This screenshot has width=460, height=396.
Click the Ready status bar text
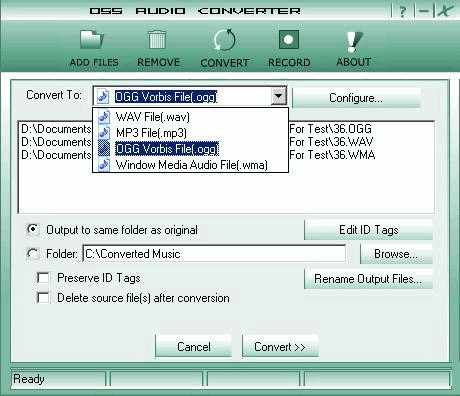pyautogui.click(x=29, y=379)
